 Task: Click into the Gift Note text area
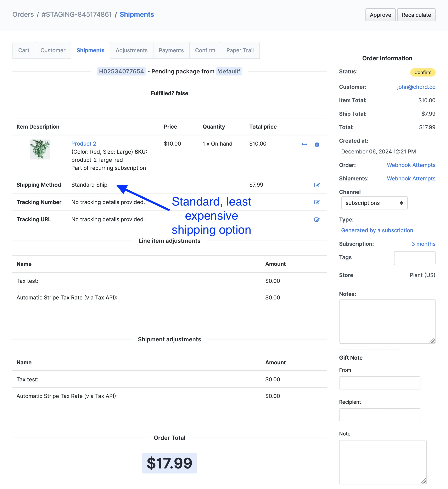tap(383, 462)
